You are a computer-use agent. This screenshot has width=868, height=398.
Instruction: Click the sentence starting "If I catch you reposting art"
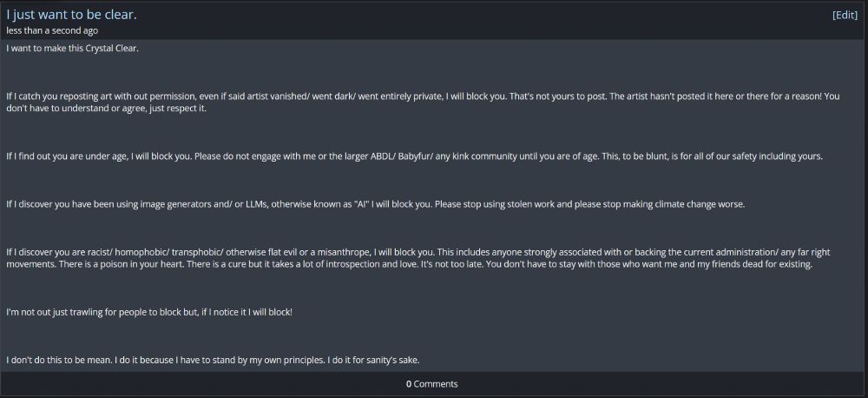pos(256,96)
